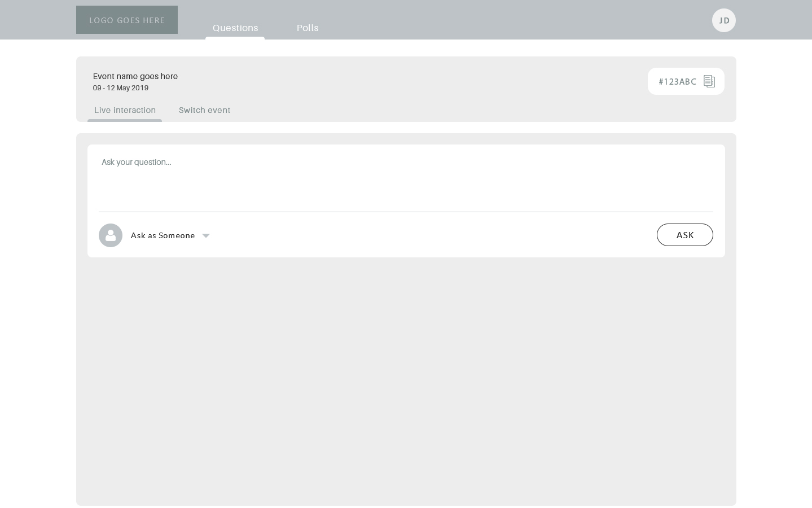Click the event date 09 - 12 May 2019
This screenshot has width=812, height=508.
pos(121,88)
